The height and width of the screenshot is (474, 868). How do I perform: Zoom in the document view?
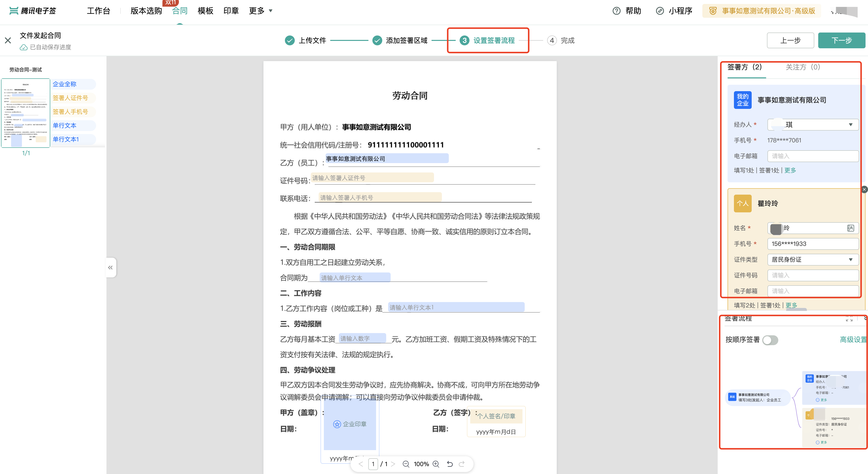tap(436, 464)
